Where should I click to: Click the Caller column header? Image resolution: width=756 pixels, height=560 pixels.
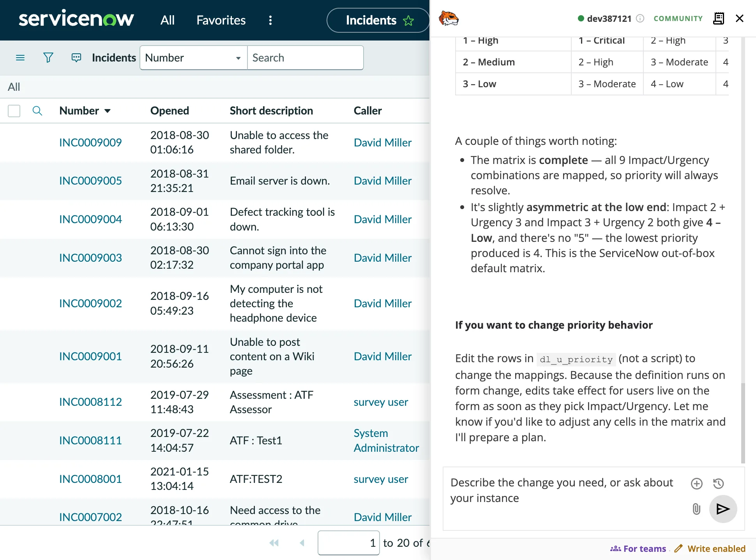(x=367, y=111)
